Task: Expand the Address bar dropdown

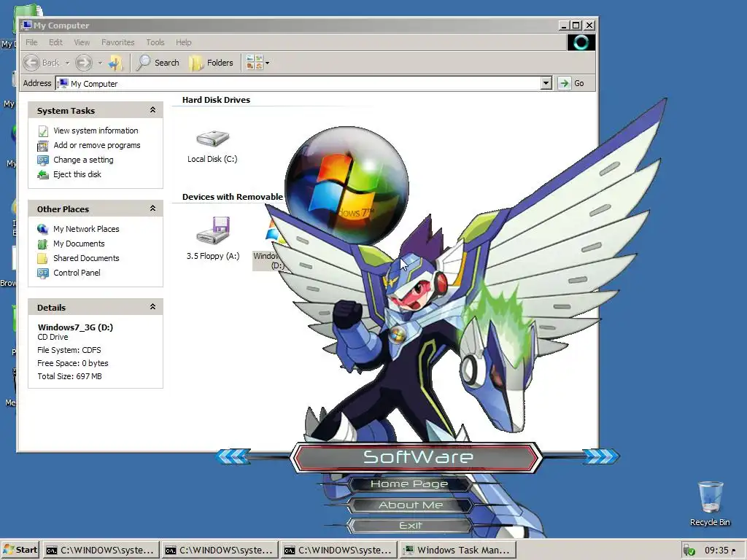Action: [546, 83]
